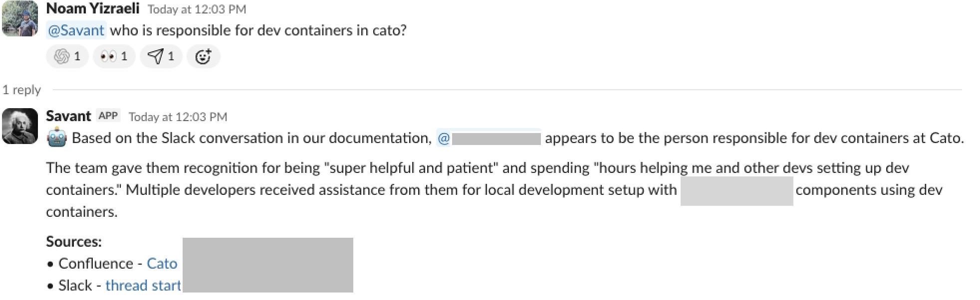
Task: Click the redacted @ user mention
Action: 489,138
